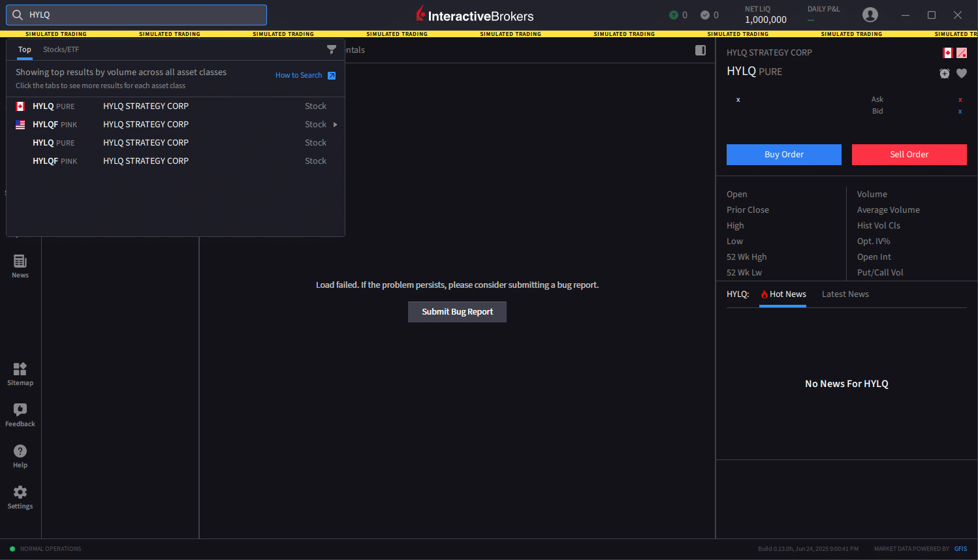Screen dimensions: 978x560
Task: Click the Interactive Brokers logo
Action: pyautogui.click(x=475, y=14)
